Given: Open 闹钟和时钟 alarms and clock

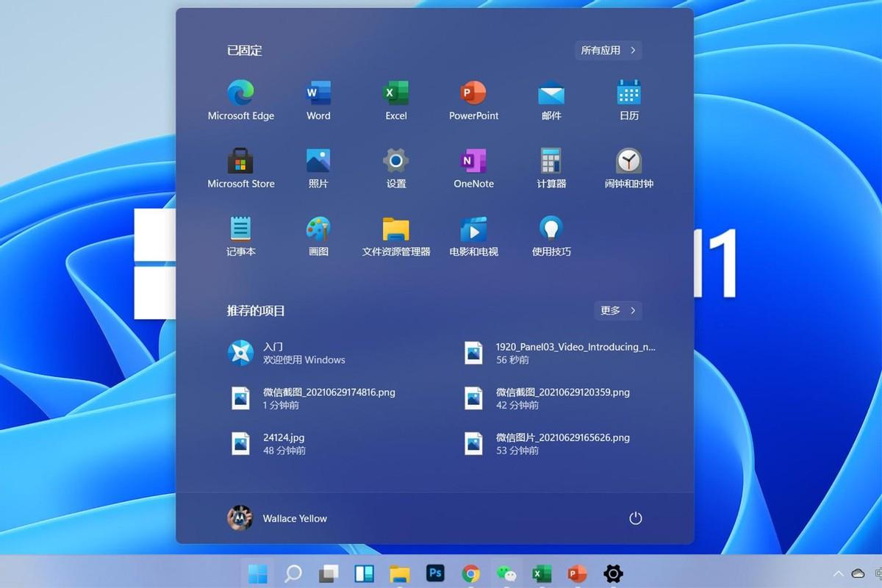Looking at the screenshot, I should [x=628, y=168].
